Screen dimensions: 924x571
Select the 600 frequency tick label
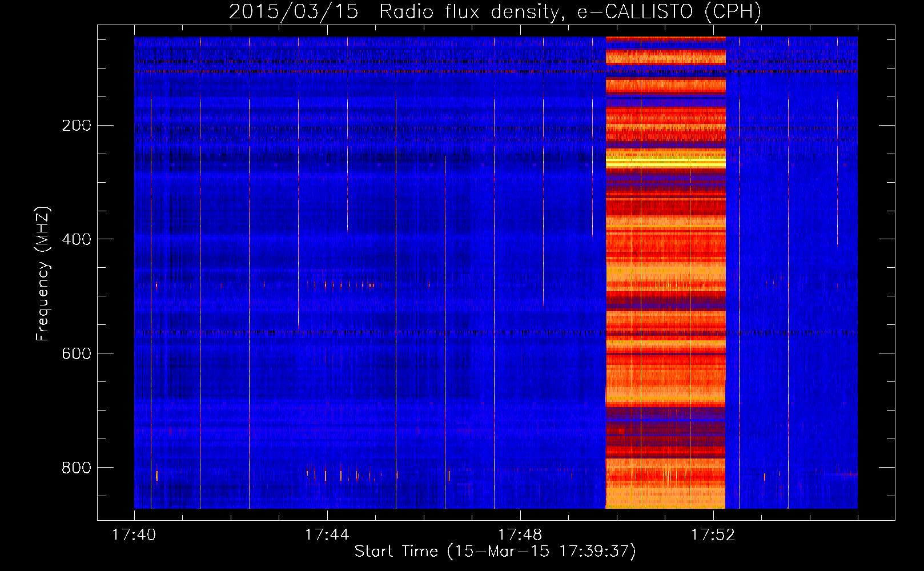77,353
